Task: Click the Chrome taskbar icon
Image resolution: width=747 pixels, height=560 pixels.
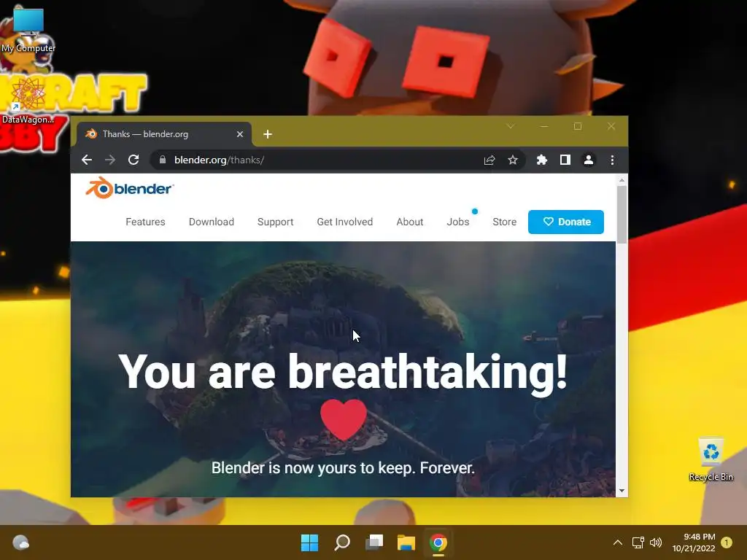Action: coord(438,542)
